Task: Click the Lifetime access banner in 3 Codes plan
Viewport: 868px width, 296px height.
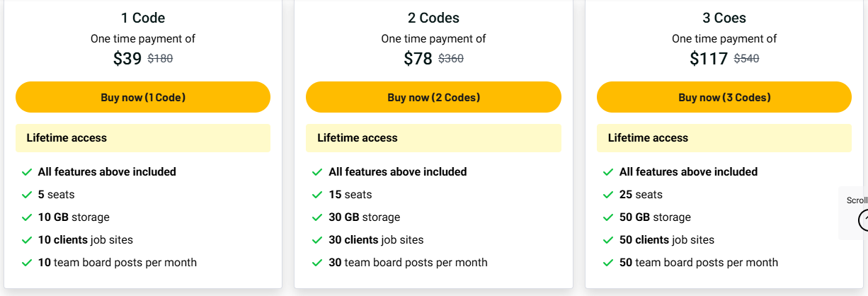Action: click(724, 138)
